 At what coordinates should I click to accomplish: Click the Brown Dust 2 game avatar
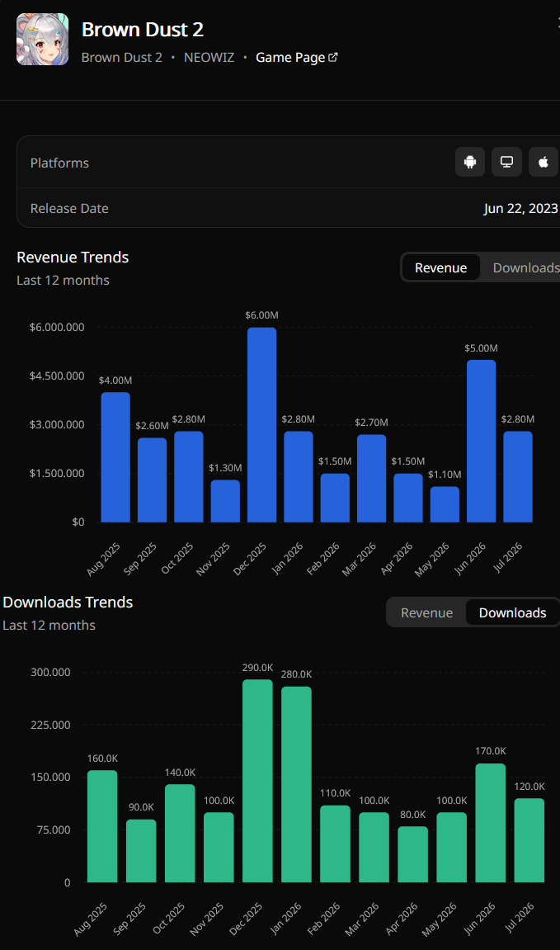(x=42, y=40)
